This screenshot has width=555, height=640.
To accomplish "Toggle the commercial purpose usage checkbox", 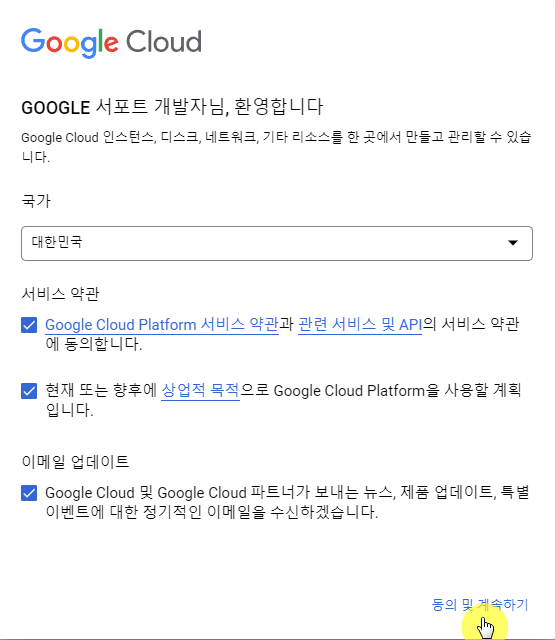I will coord(29,391).
